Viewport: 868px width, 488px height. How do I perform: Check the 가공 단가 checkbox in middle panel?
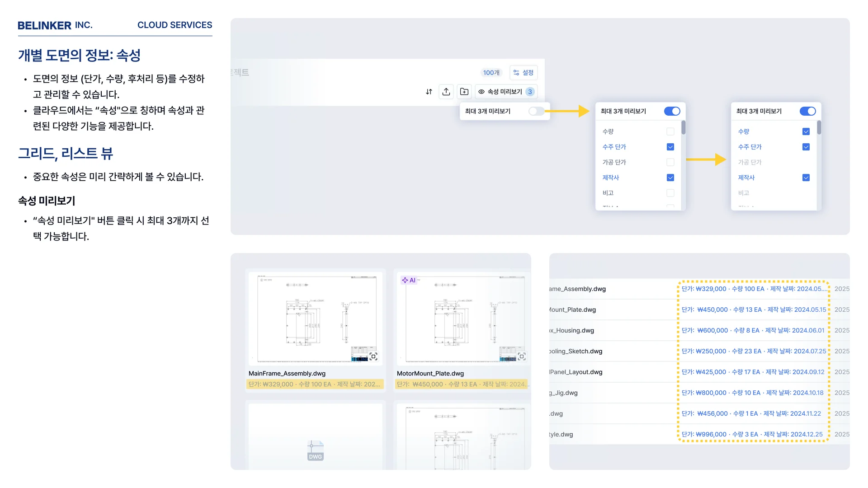[670, 162]
